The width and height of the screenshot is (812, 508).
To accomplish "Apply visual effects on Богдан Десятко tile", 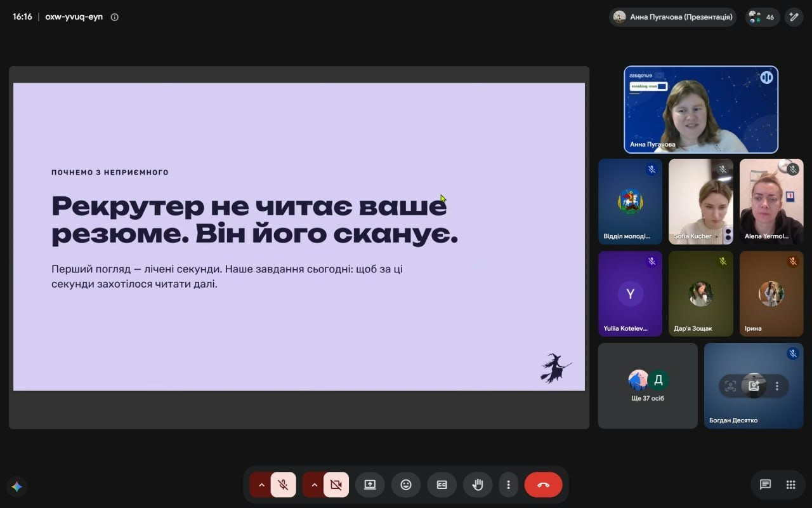I will point(754,385).
